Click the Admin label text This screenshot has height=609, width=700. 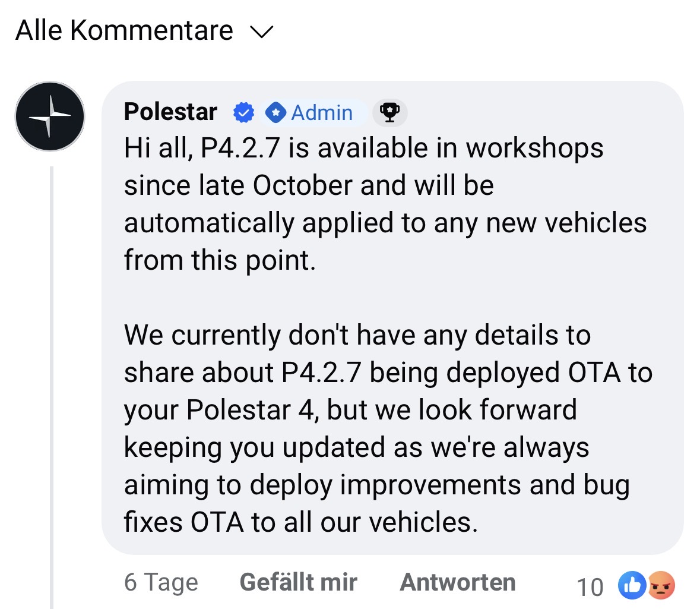point(322,112)
